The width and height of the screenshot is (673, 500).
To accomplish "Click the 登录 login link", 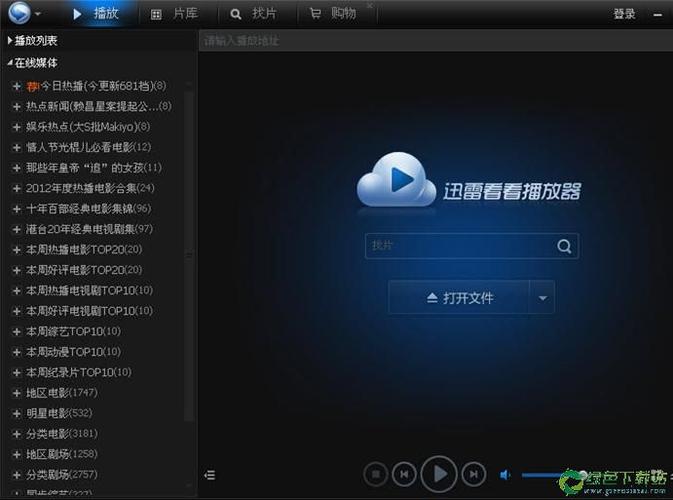I will (x=624, y=14).
